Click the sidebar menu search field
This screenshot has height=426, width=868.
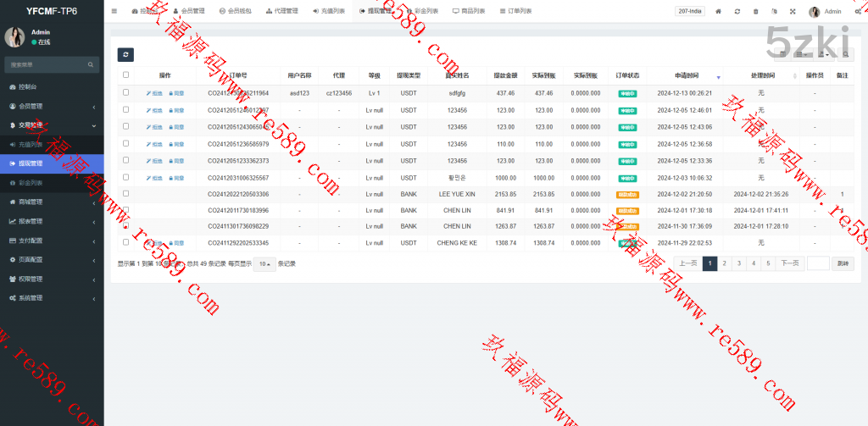[x=47, y=64]
